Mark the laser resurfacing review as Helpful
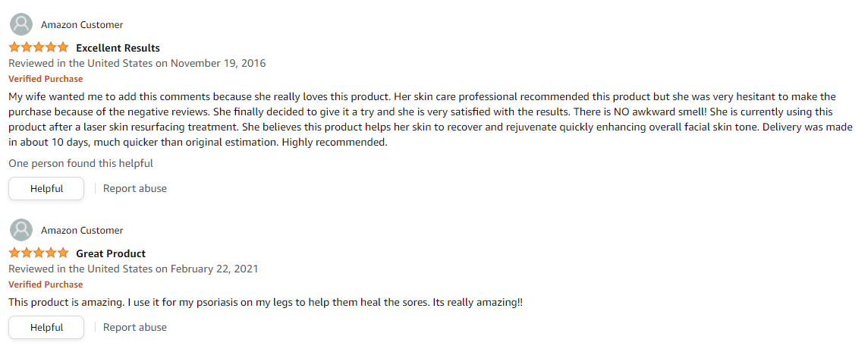The width and height of the screenshot is (868, 349). 46,188
